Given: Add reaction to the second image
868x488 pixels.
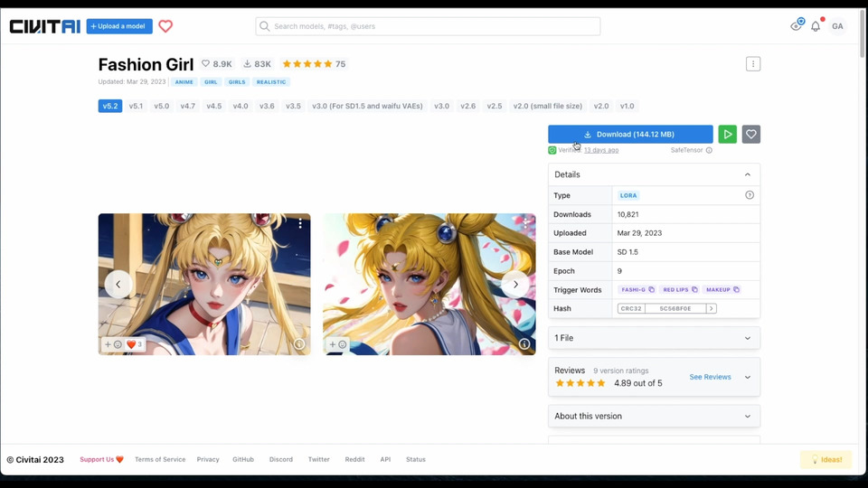Looking at the screenshot, I should click(337, 344).
